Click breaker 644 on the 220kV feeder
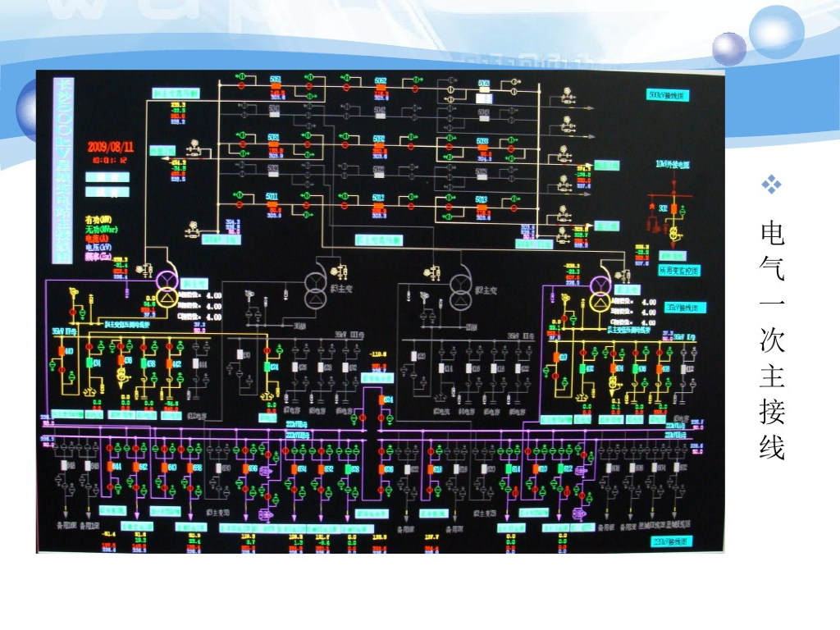This screenshot has height=630, width=840. [110, 467]
